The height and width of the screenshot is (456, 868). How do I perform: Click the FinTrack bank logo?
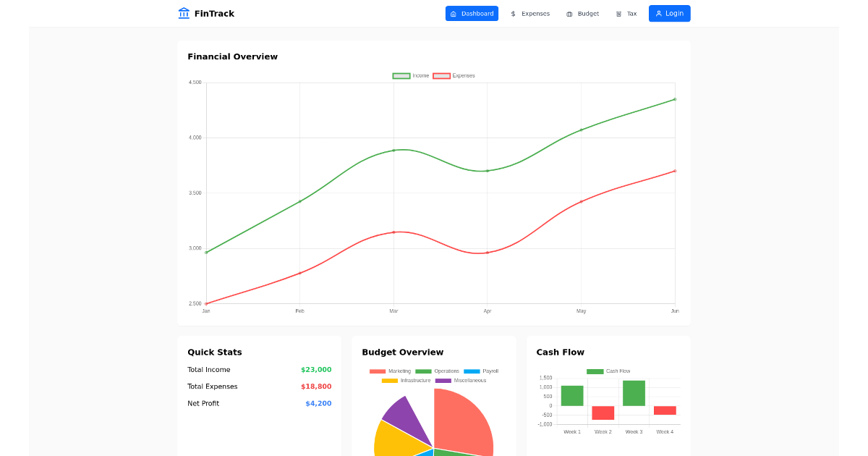pyautogui.click(x=184, y=13)
